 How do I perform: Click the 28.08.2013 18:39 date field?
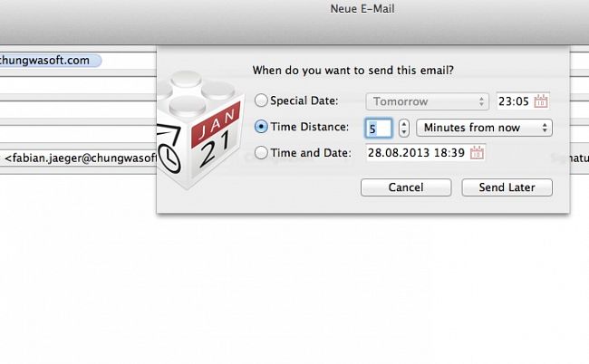(417, 153)
